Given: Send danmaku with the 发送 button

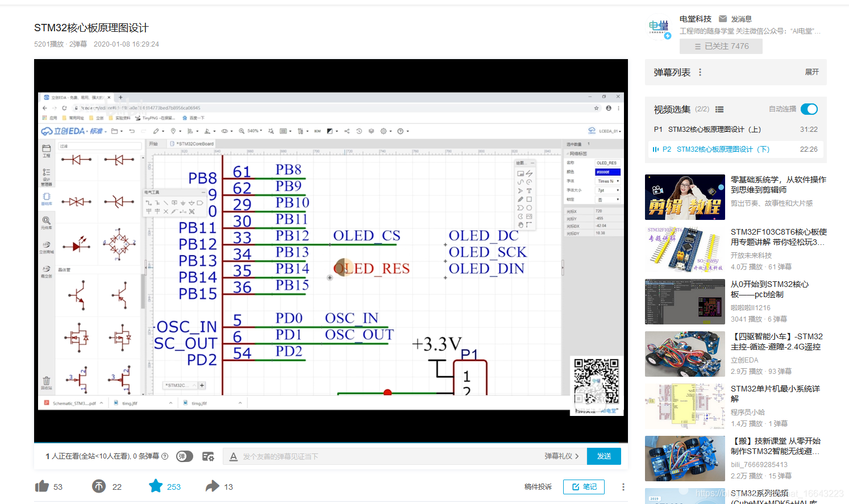Looking at the screenshot, I should [x=604, y=456].
